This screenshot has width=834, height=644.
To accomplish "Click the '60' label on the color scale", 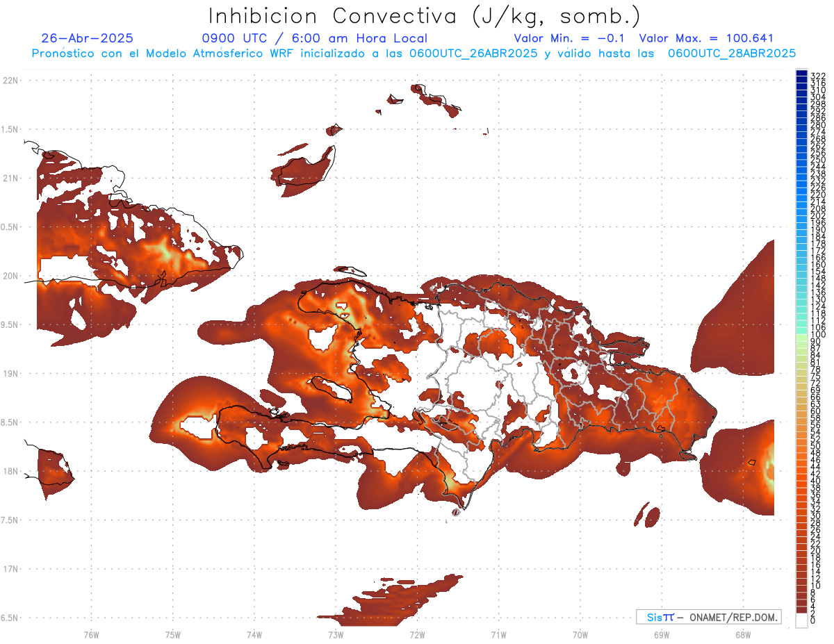I will click(816, 411).
